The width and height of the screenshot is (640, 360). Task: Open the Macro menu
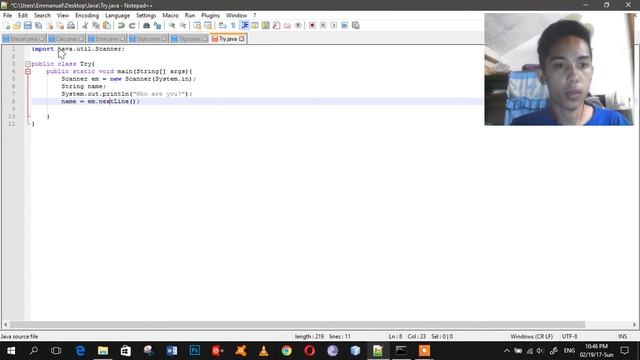170,16
